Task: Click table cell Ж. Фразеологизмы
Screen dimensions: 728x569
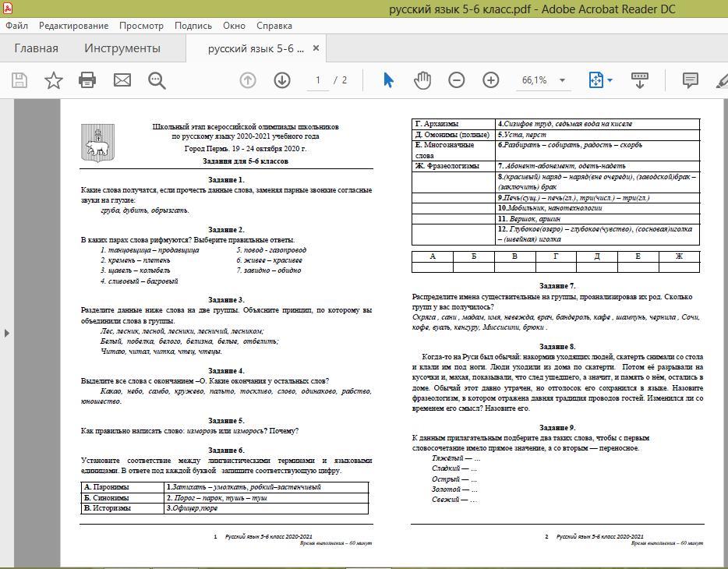Action: 454,166
